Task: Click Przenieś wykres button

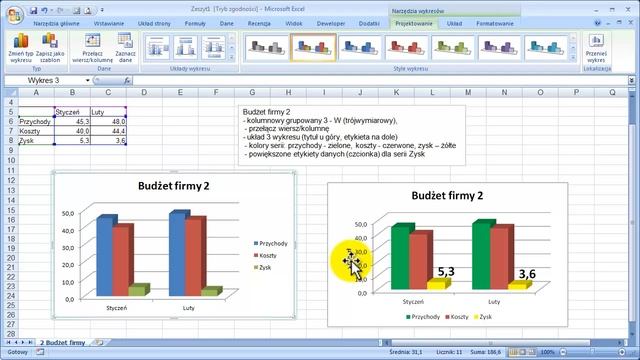Action: coord(596,48)
